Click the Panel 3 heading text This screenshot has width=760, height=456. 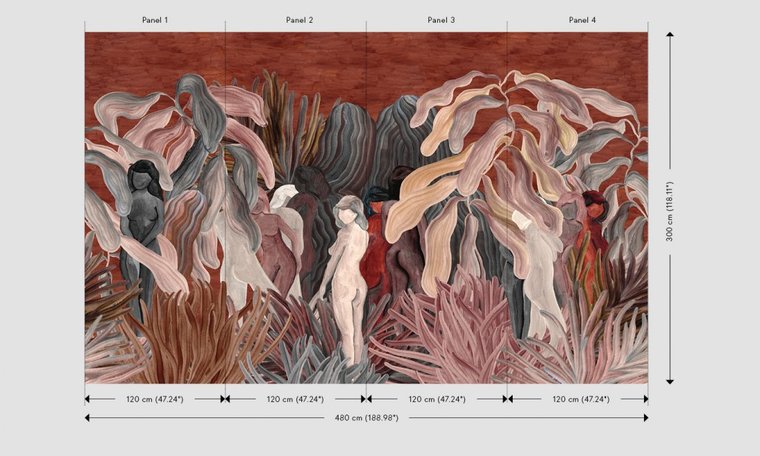coord(440,20)
